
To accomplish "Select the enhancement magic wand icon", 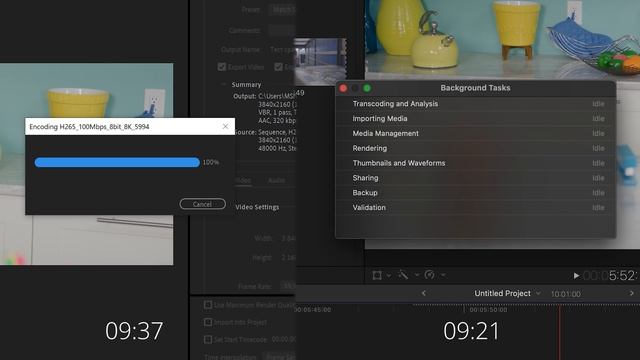I will [x=403, y=275].
